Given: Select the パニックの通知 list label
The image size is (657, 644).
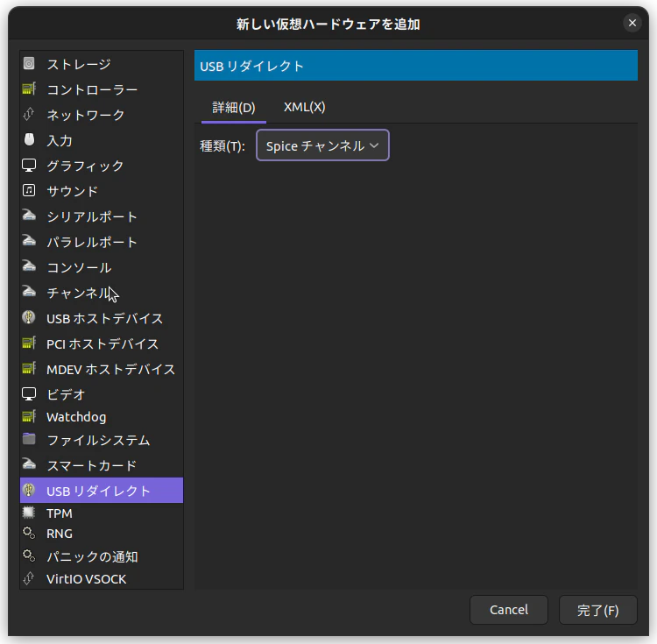Looking at the screenshot, I should pos(93,556).
